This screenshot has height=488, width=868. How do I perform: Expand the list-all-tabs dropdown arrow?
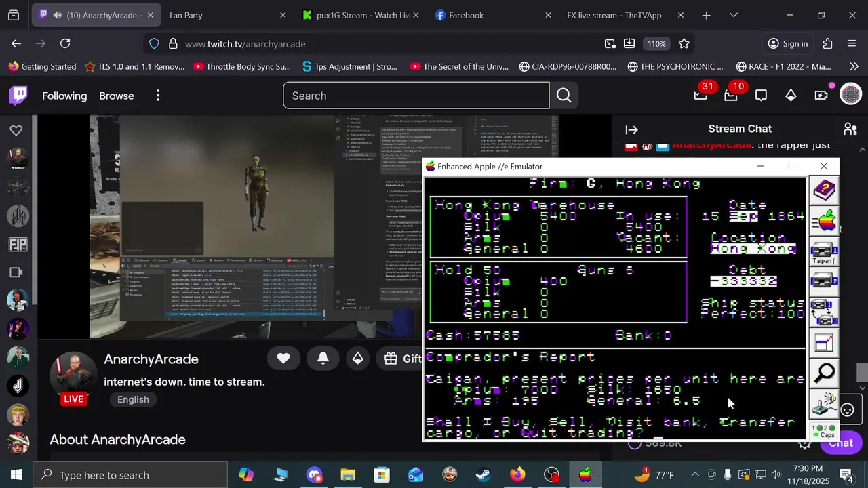(x=733, y=15)
